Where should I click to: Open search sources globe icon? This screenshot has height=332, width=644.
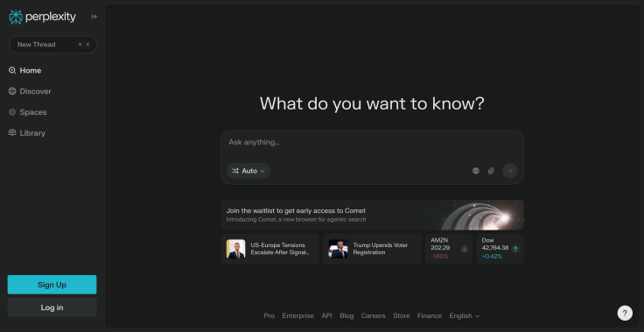pos(476,171)
